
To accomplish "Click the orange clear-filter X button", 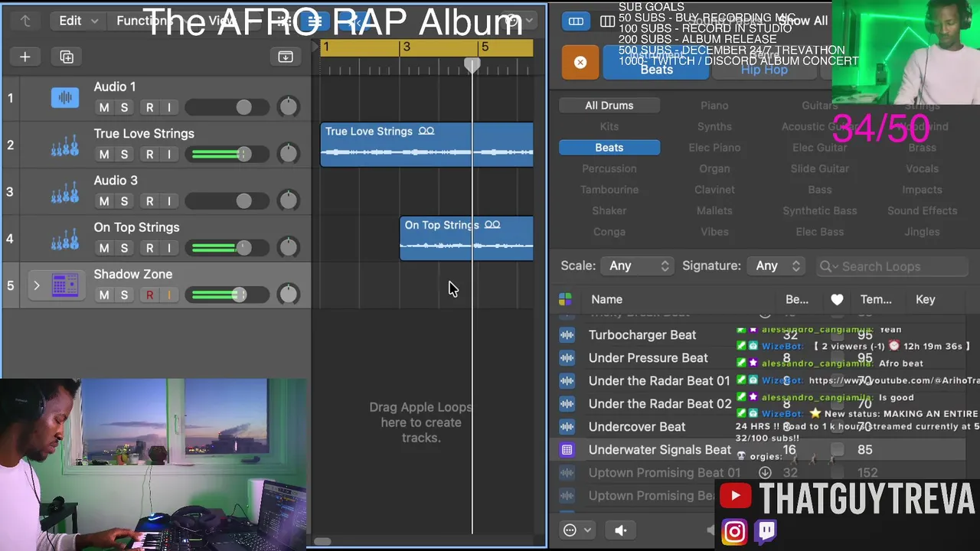I will [580, 63].
